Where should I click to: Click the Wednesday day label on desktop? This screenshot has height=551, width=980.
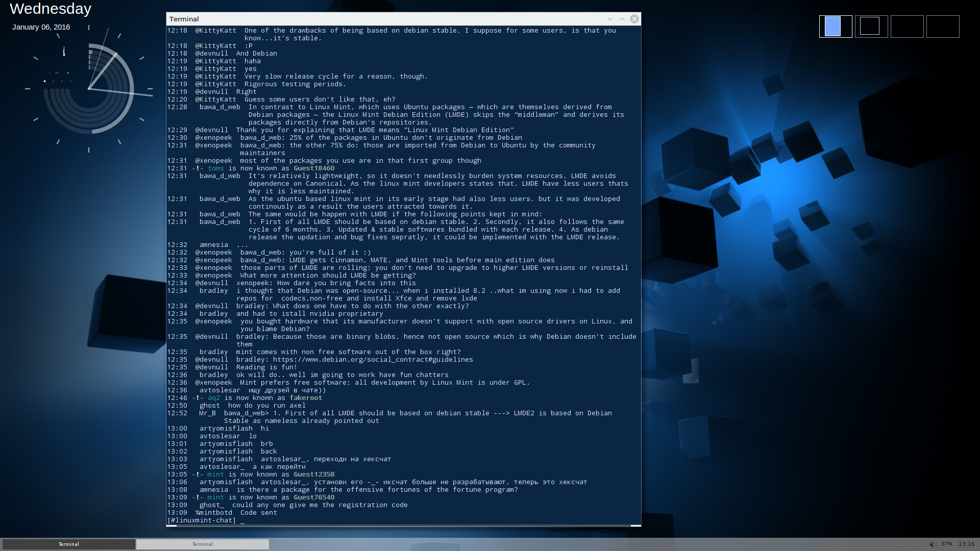click(51, 9)
